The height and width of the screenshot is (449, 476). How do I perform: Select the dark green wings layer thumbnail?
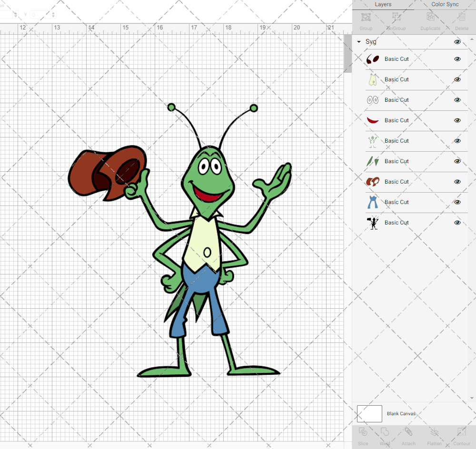(x=373, y=161)
